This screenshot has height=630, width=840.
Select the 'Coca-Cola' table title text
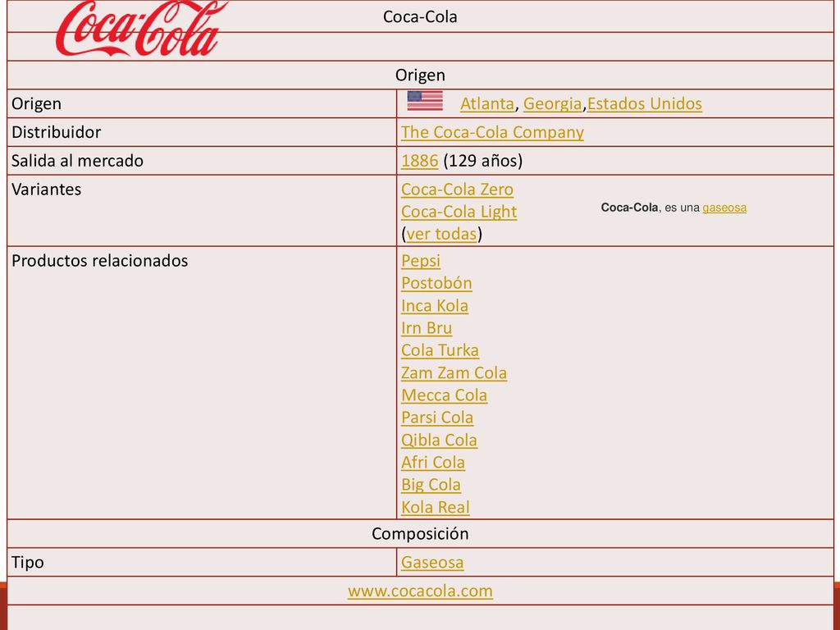point(420,16)
